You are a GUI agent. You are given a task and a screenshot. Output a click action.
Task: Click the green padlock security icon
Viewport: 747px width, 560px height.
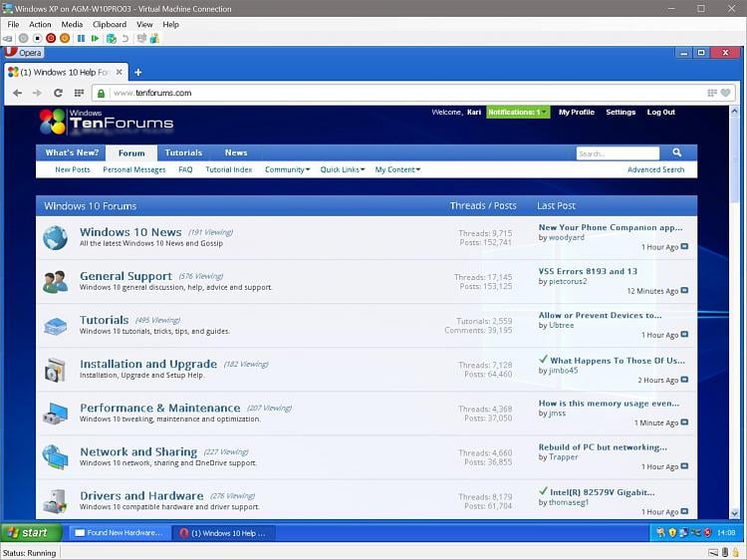coord(101,93)
